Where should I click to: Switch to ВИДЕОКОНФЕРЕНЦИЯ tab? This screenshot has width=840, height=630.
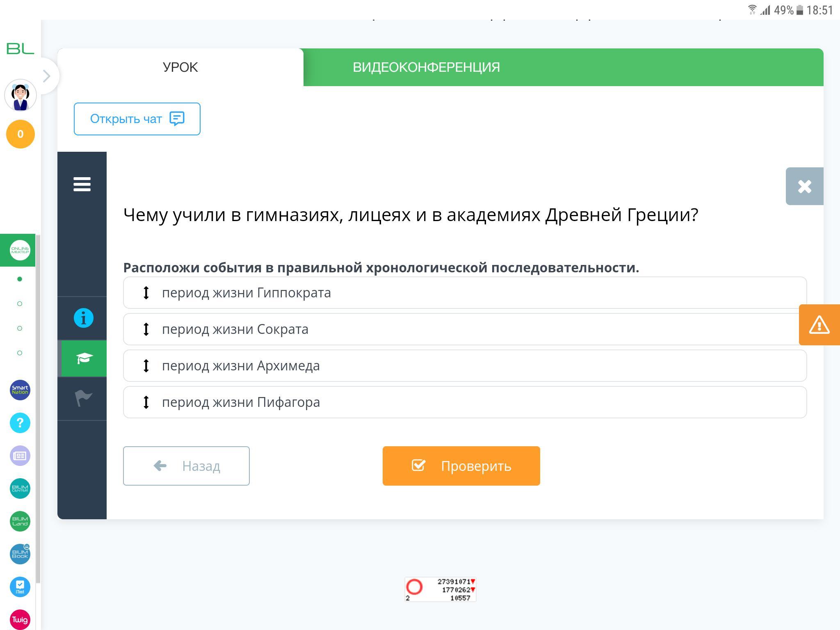click(426, 67)
